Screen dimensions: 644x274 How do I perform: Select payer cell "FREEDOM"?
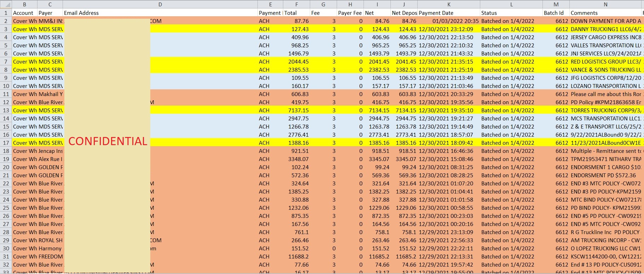pos(50,256)
